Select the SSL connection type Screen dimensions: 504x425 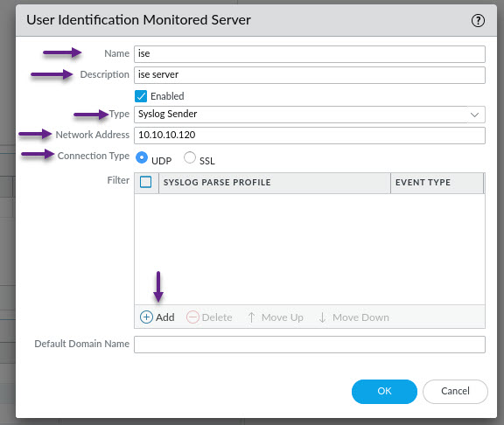[190, 157]
